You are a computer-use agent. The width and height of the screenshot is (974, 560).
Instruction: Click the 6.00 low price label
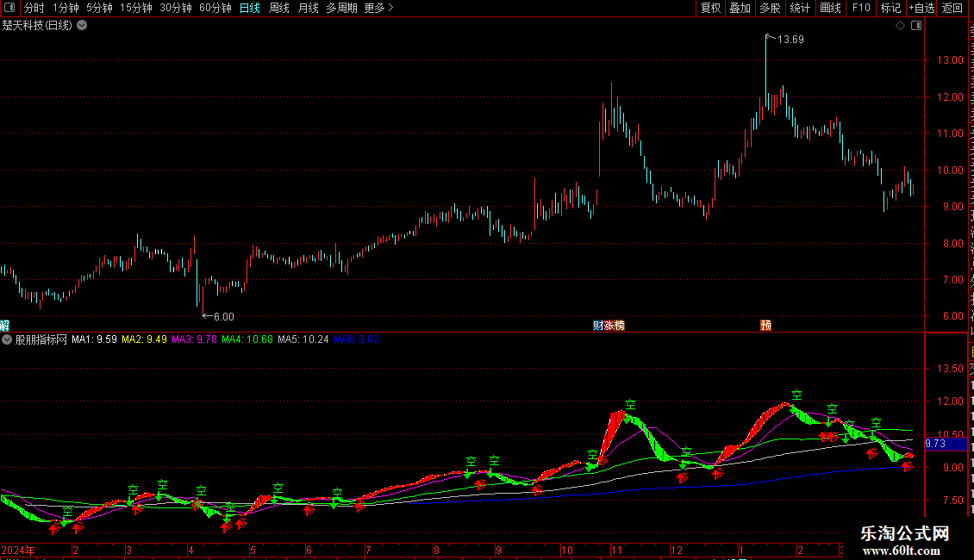pos(223,317)
